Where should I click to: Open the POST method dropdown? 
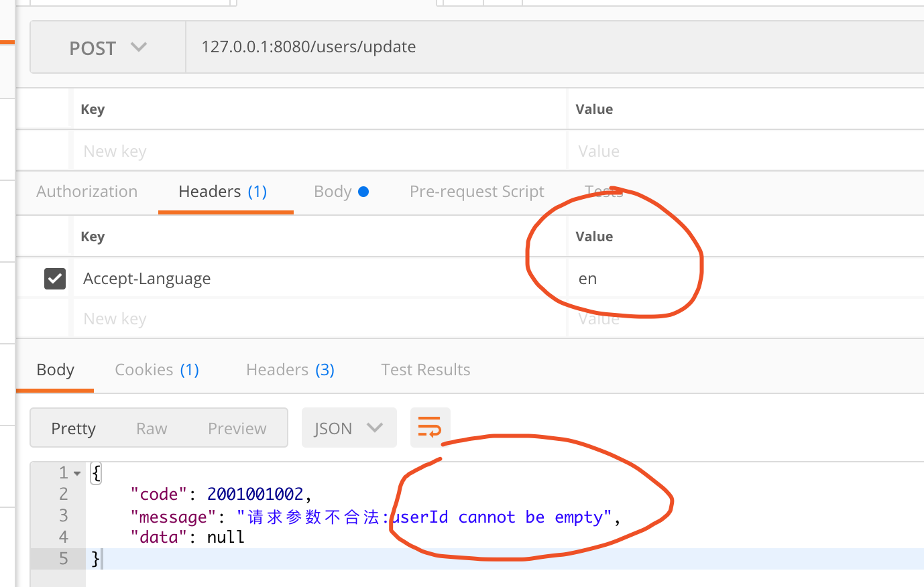(108, 48)
